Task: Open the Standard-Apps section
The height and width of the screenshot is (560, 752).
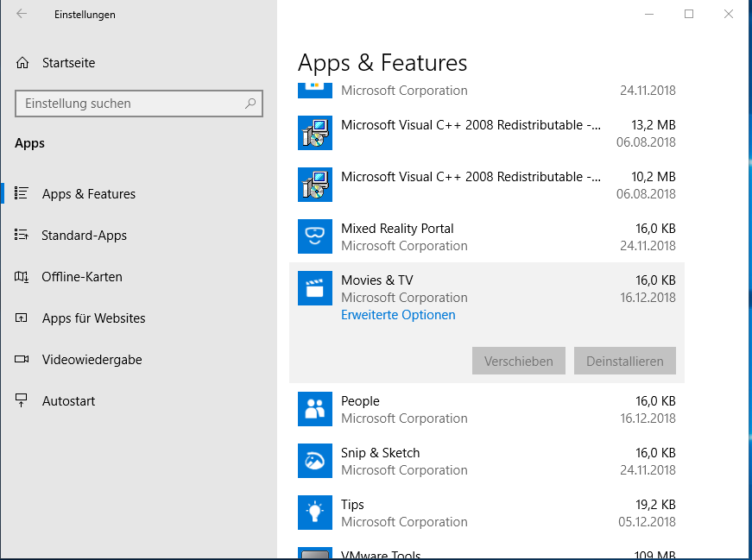Action: (84, 236)
